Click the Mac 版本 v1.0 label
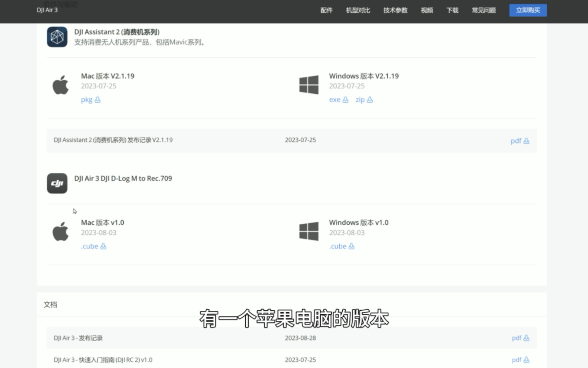Viewport: 588px width, 368px height. [103, 223]
